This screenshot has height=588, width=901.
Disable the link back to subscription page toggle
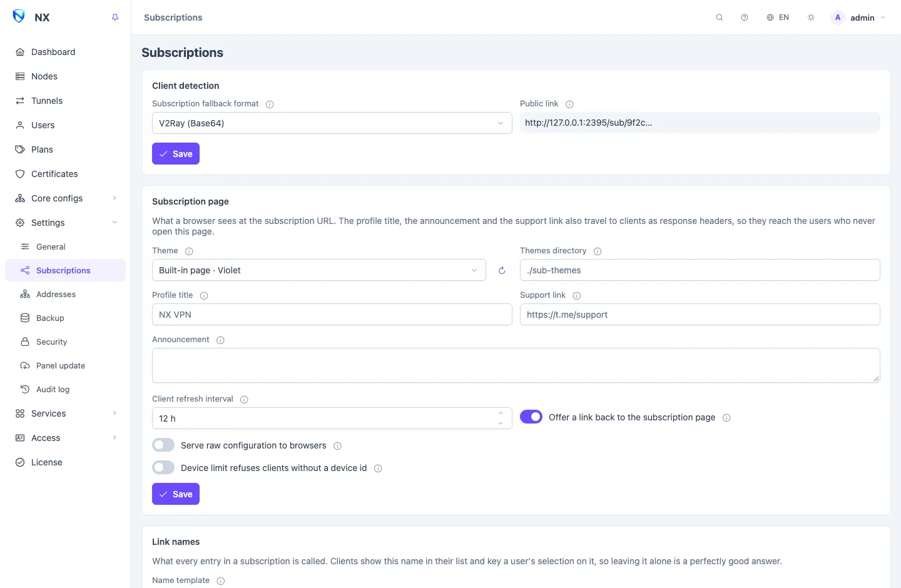tap(531, 417)
